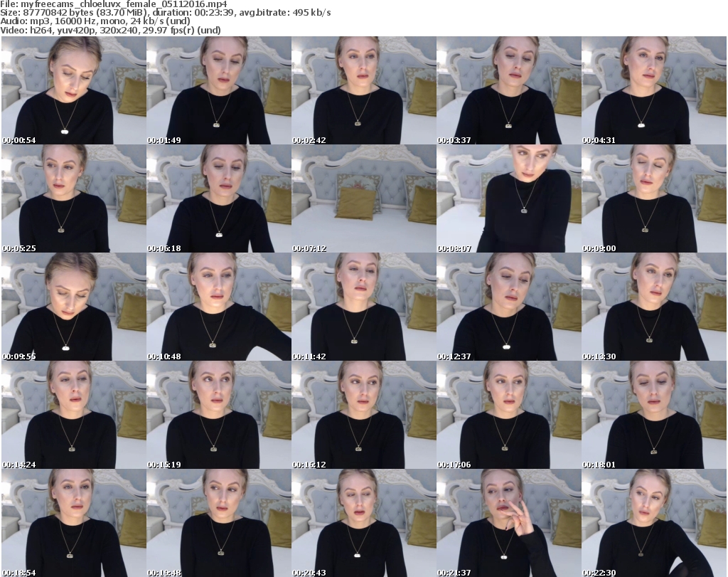
Task: Select the thumbnail stamped 00:11:42
Action: 364,307
